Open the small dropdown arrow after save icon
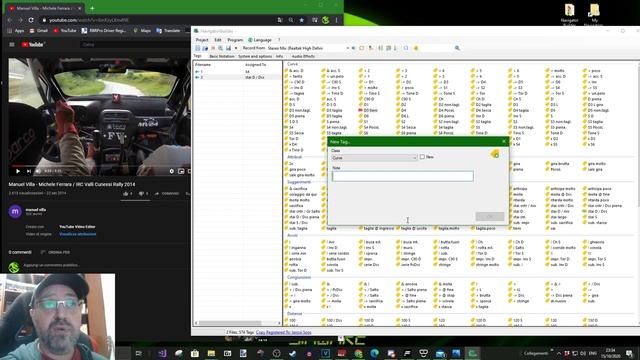This screenshot has width=640, height=360. pos(236,48)
